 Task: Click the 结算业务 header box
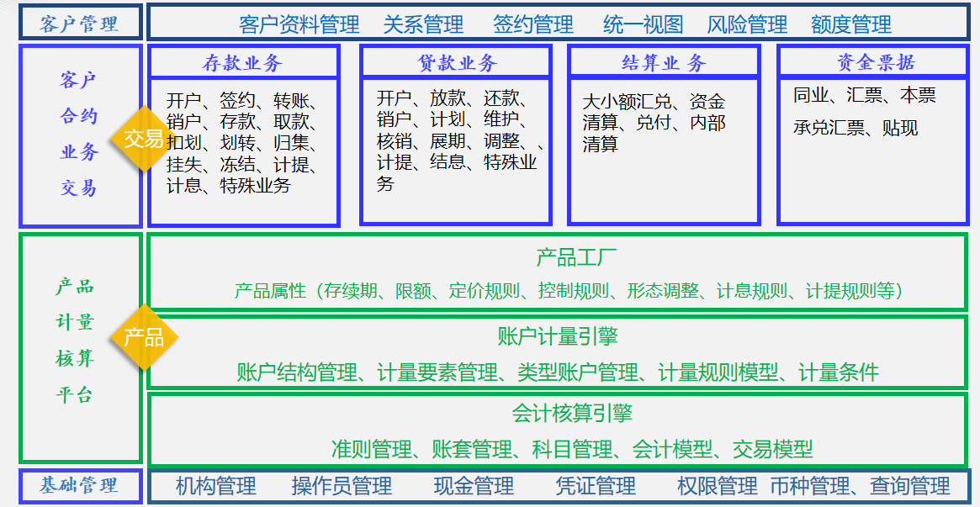tap(664, 63)
